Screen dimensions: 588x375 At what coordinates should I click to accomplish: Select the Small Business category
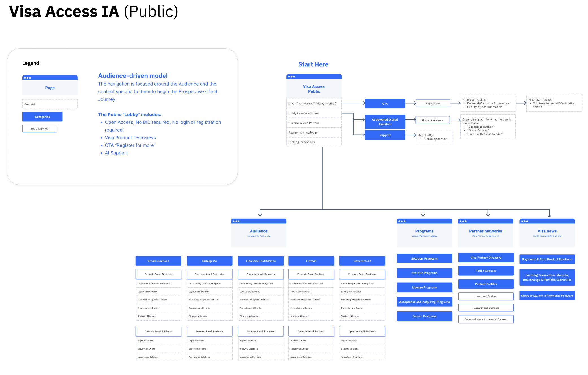tap(158, 261)
